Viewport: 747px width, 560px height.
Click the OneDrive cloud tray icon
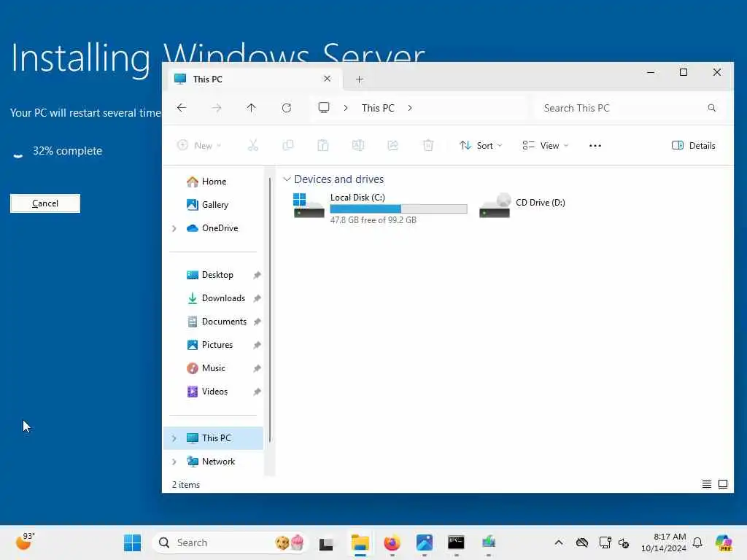(x=581, y=542)
